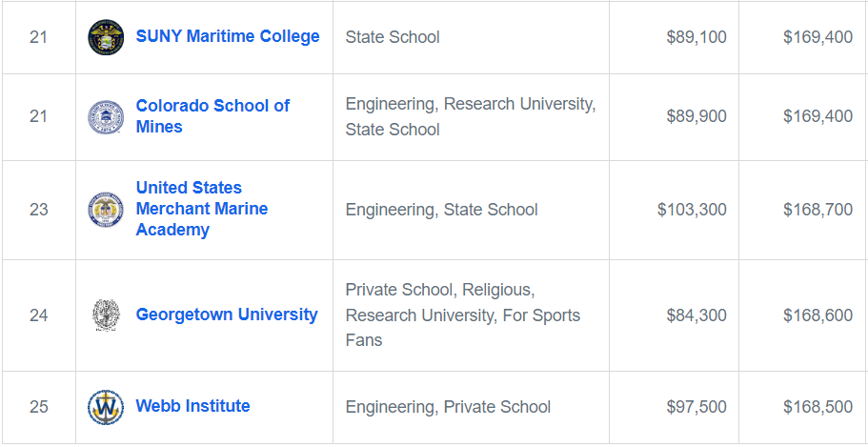Image resolution: width=868 pixels, height=447 pixels.
Task: Click the Webb Institute anchor logo
Action: [x=106, y=407]
